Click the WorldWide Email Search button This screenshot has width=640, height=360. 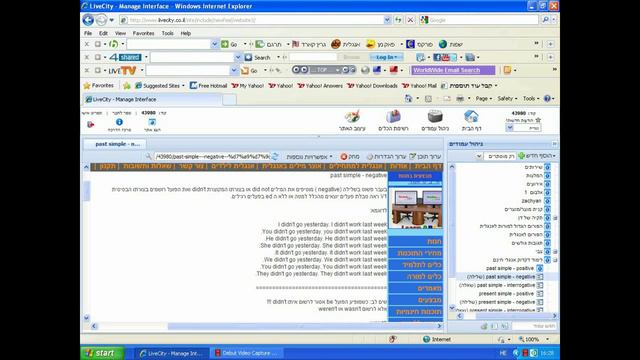[453, 70]
